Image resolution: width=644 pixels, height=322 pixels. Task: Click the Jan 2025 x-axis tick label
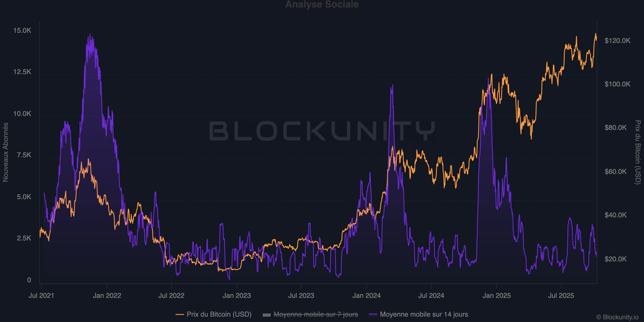tap(496, 295)
